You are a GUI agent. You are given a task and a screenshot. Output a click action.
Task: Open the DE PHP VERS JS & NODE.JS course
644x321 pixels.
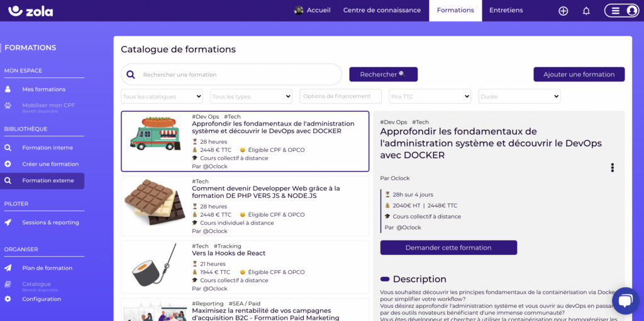coord(266,192)
